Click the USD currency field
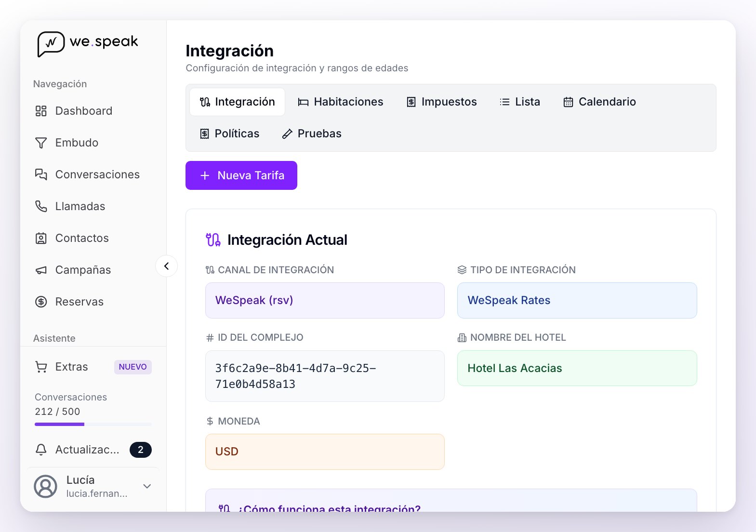Screen dimensions: 756x532 pyautogui.click(x=325, y=452)
